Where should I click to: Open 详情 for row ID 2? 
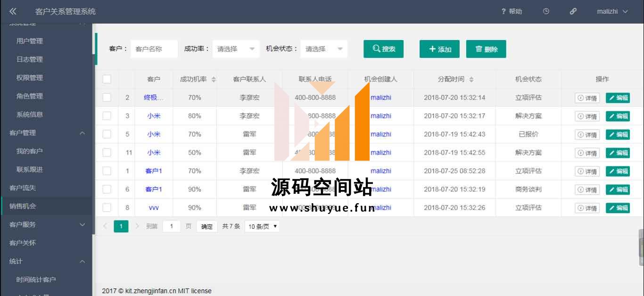tap(587, 98)
